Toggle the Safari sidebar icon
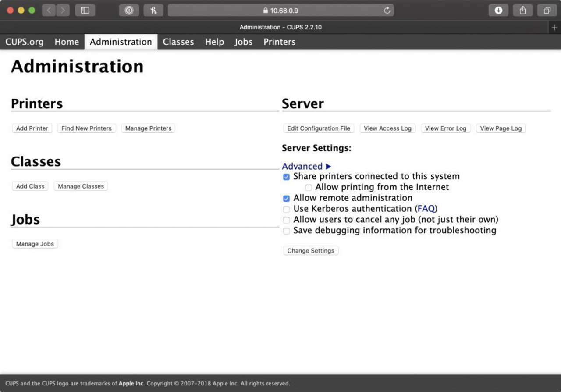The height and width of the screenshot is (392, 561). click(x=85, y=11)
